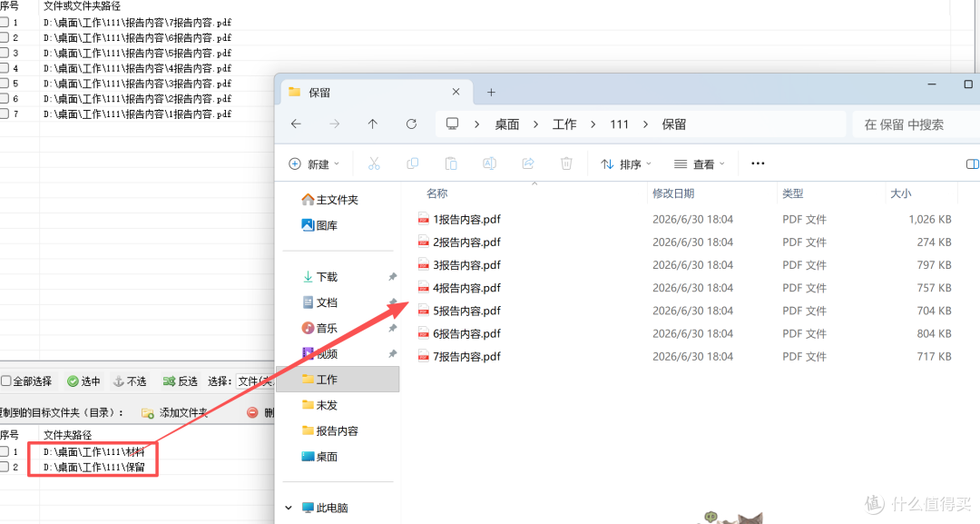Viewport: 980px width, 524px height.
Task: Click 保留 in the address bar breadcrumb
Action: [x=673, y=124]
